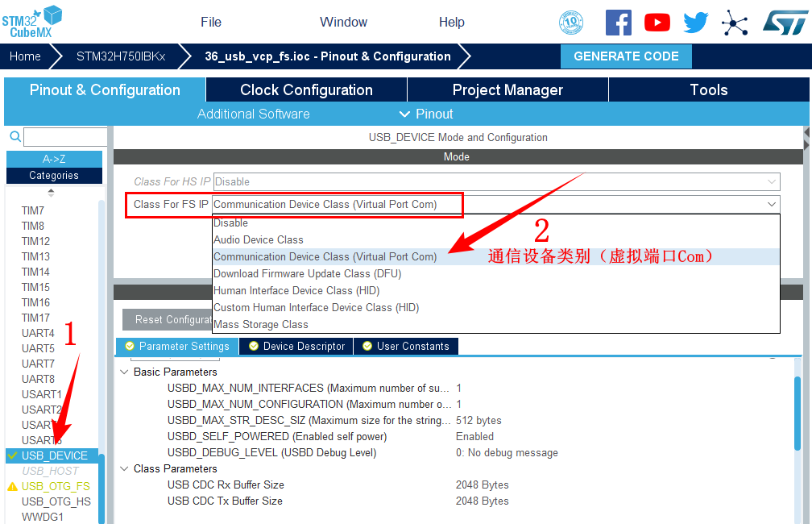Switch to Clock Configuration tab
812x524 pixels.
306,90
